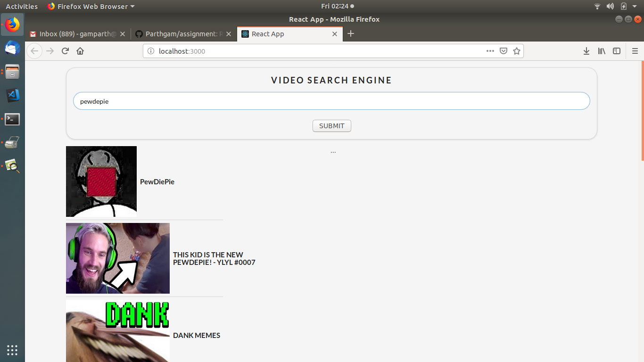Click the page's vertical scrollbar
644x362 pixels.
point(642,111)
